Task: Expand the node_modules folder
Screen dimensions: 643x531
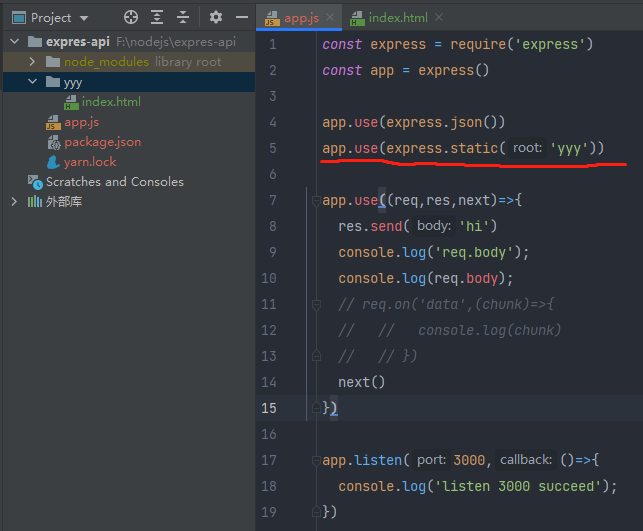Action: click(32, 62)
